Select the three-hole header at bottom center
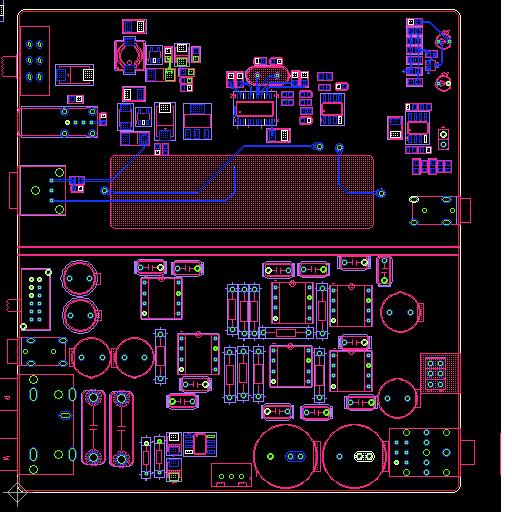 click(231, 475)
